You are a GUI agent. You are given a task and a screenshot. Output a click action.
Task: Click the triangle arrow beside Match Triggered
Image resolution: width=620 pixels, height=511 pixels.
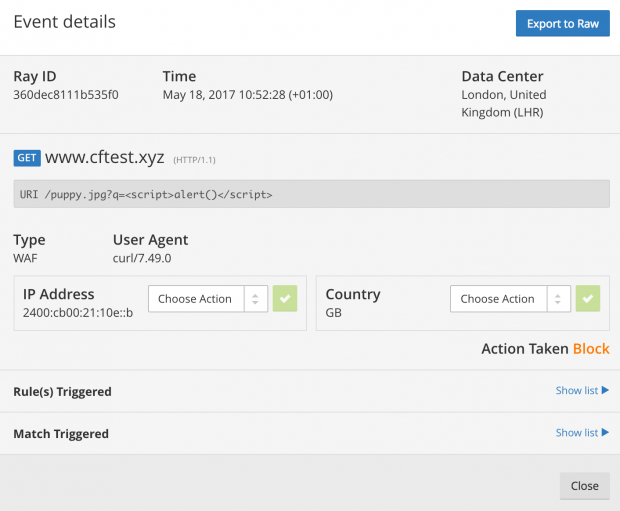pyautogui.click(x=605, y=433)
